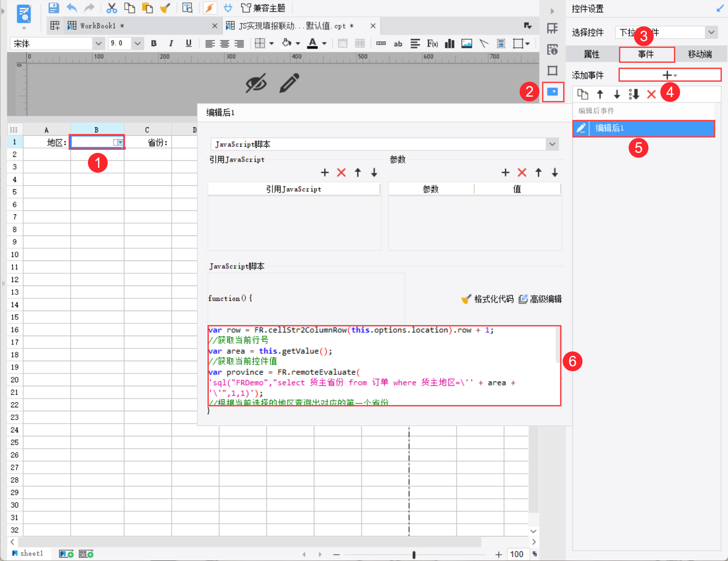Zoom in with the plus button
Viewport: 728px width, 561px height.
click(x=499, y=554)
